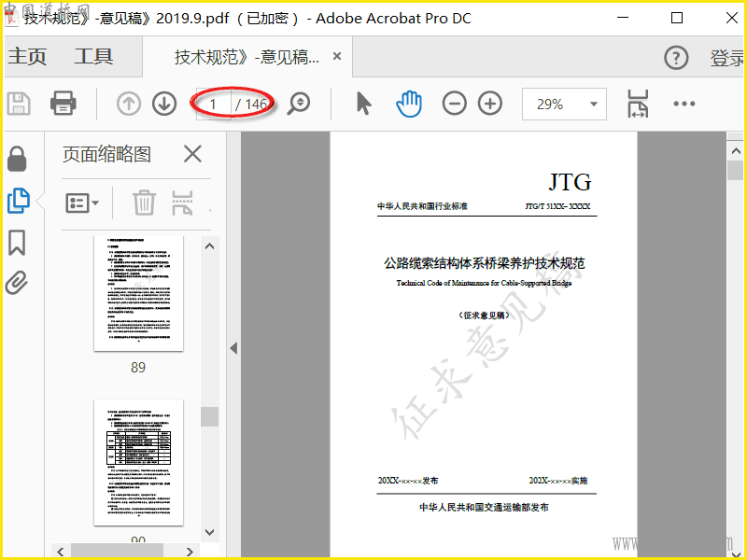Close the 页面缩略图 panel
The image size is (747, 560).
pos(192,154)
